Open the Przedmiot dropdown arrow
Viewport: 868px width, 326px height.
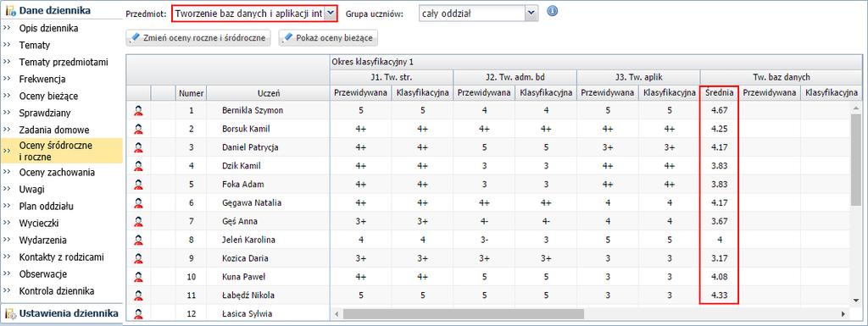point(331,14)
